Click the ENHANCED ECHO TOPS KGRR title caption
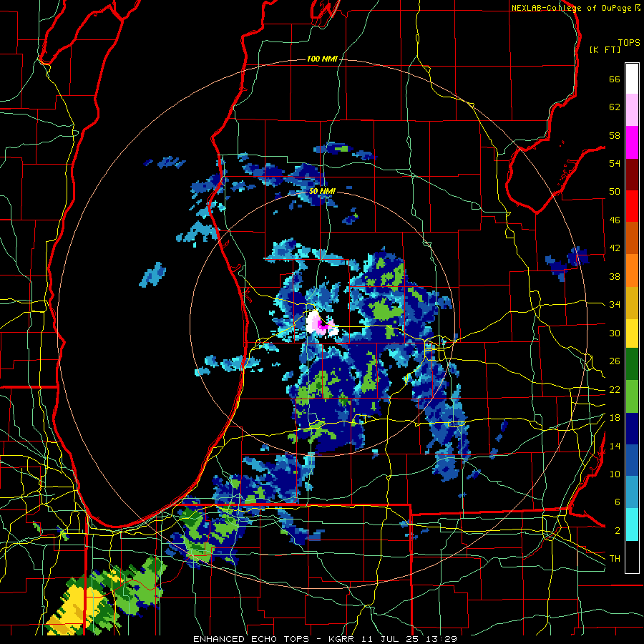This screenshot has height=644, width=644. click(x=325, y=639)
